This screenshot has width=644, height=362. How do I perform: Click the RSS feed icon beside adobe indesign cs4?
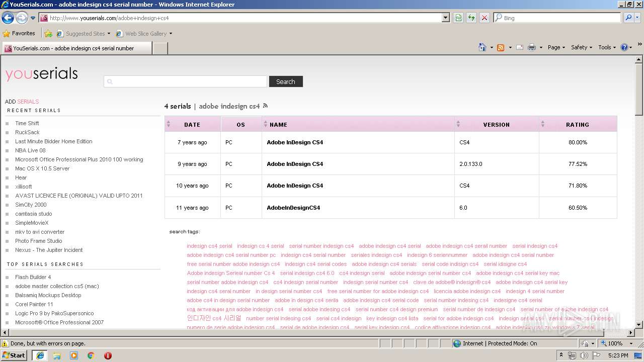[266, 106]
